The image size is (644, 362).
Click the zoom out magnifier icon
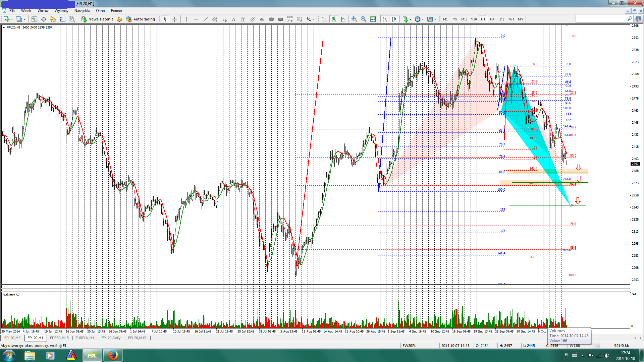coord(363,19)
